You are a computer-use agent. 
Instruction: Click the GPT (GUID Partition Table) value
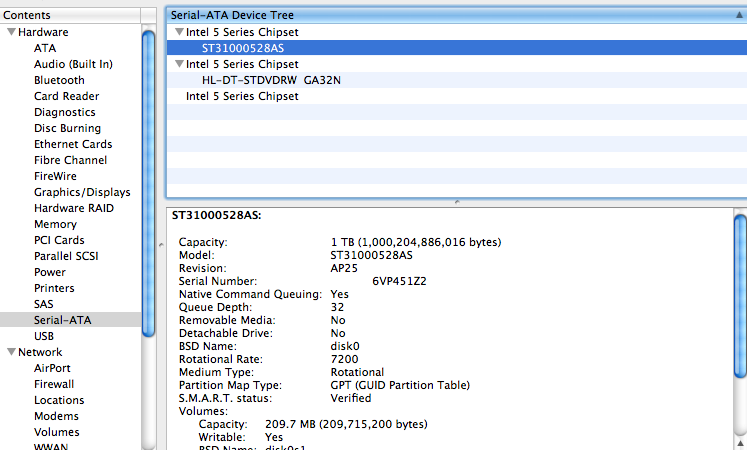(400, 385)
